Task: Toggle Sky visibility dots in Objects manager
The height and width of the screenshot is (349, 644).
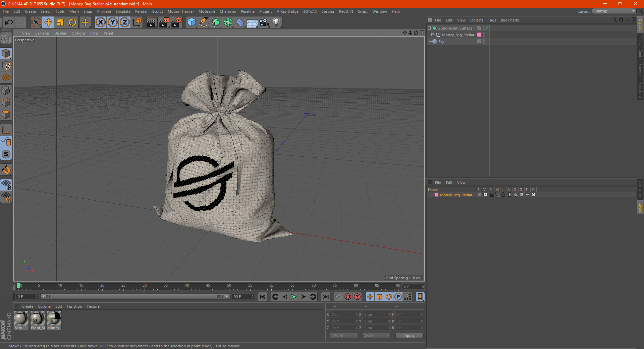Action: [484, 42]
